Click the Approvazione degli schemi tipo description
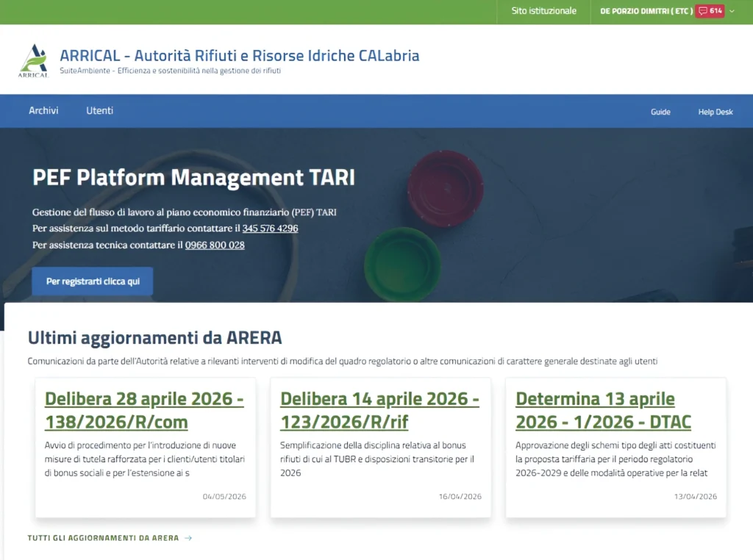 [x=615, y=459]
